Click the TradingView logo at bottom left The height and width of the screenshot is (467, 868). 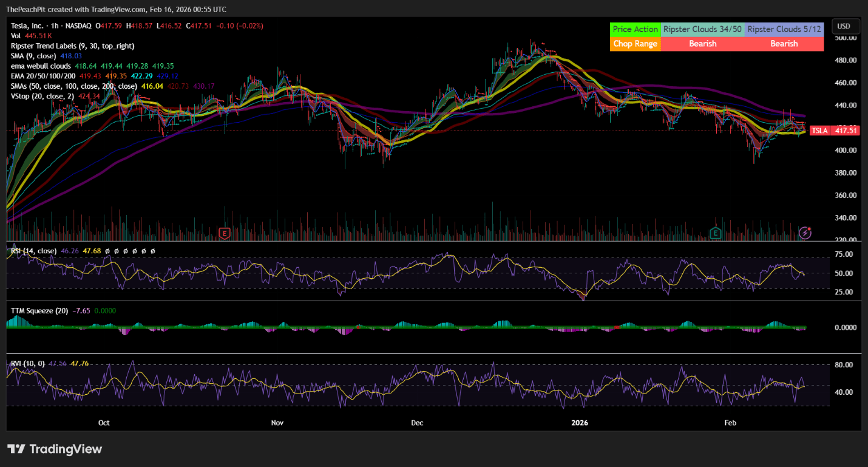55,449
